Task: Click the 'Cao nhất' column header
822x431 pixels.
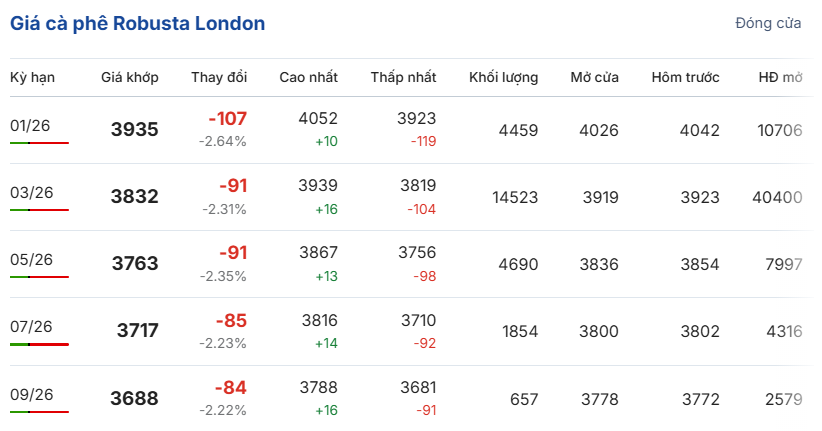Action: (x=308, y=77)
